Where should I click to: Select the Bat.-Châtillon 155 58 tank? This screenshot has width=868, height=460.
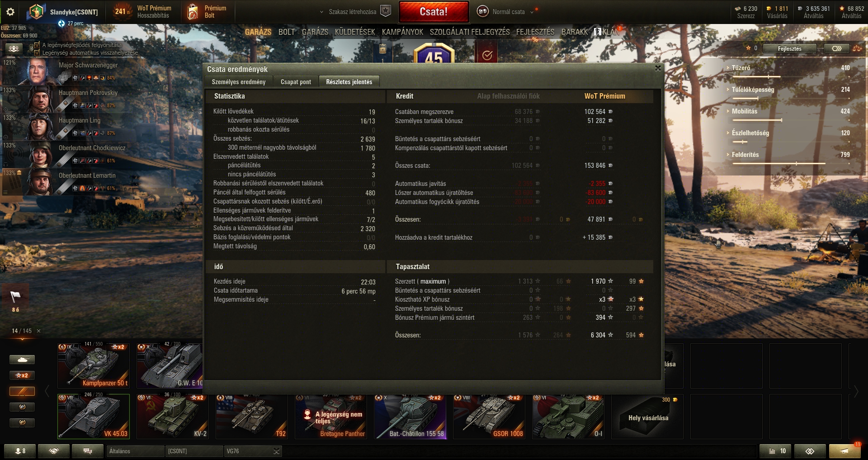pos(410,416)
